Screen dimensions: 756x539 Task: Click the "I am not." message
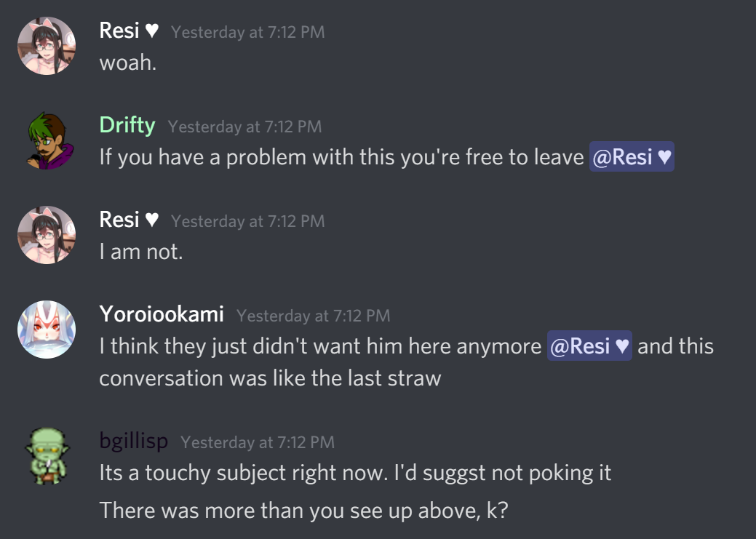point(140,252)
